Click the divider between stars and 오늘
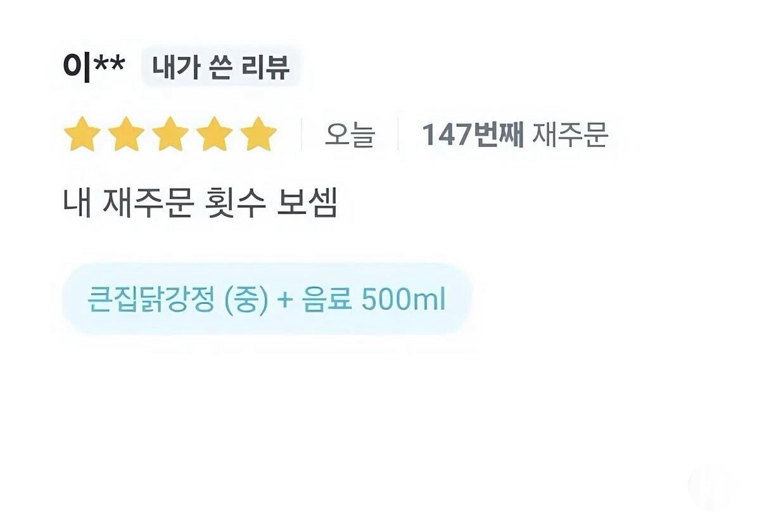Image resolution: width=764 pixels, height=532 pixels. tap(302, 134)
